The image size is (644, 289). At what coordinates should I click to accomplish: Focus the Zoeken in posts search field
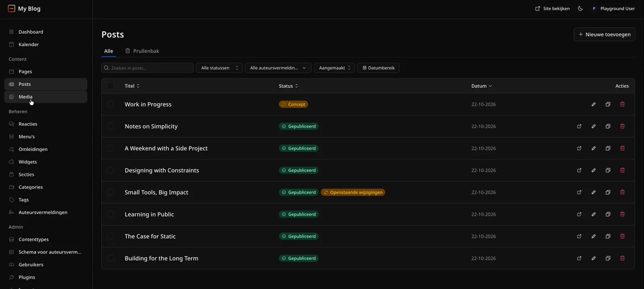click(x=147, y=68)
